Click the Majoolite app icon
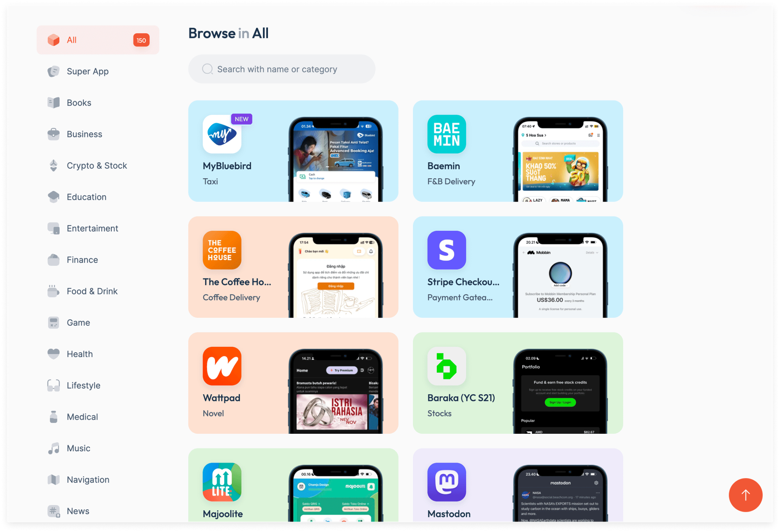Image resolution: width=780 pixels, height=532 pixels. pyautogui.click(x=222, y=482)
